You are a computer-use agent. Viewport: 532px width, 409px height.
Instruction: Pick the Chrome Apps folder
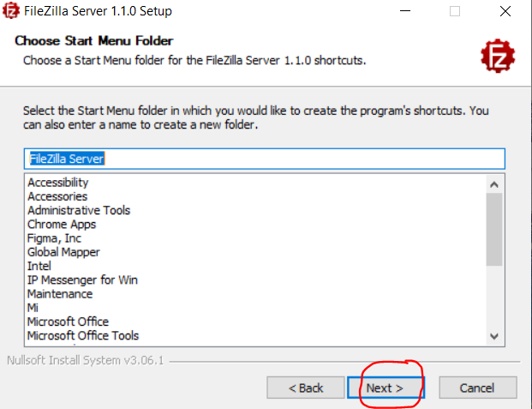[62, 225]
